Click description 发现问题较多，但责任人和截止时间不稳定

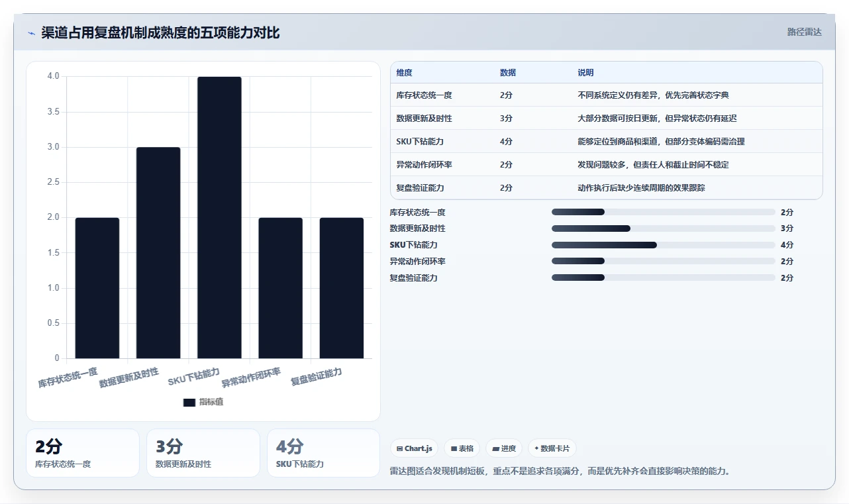click(x=653, y=165)
